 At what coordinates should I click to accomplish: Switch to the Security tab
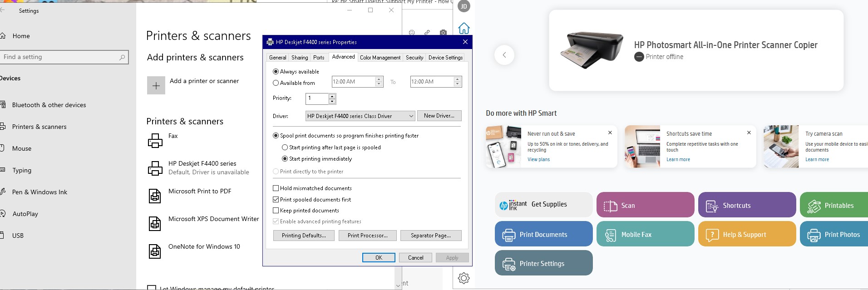414,58
